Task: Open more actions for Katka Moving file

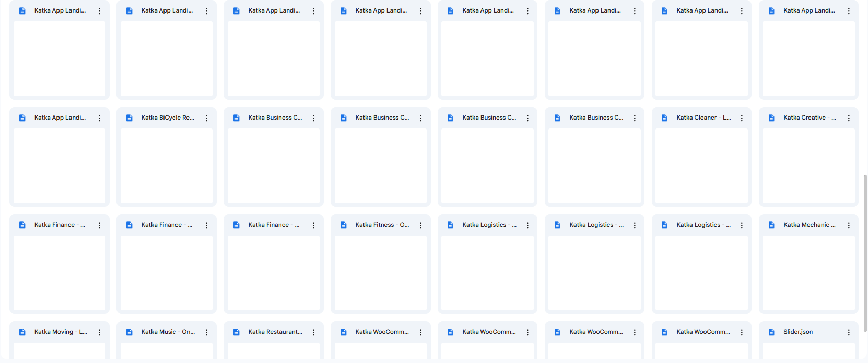Action: point(99,332)
